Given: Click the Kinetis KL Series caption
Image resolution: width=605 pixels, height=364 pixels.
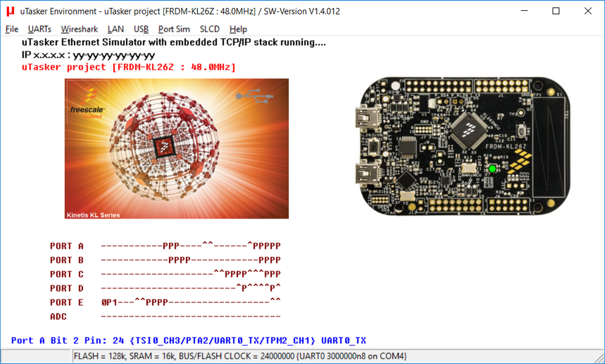Looking at the screenshot, I should click(x=93, y=215).
